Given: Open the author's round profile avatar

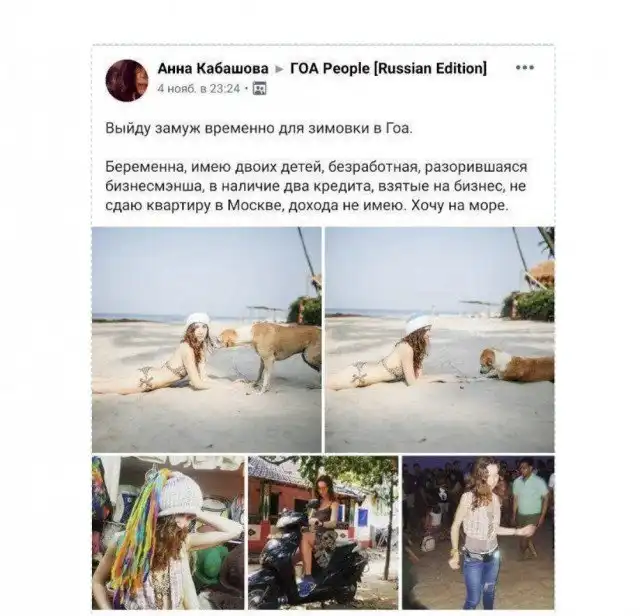Looking at the screenshot, I should (x=127, y=80).
